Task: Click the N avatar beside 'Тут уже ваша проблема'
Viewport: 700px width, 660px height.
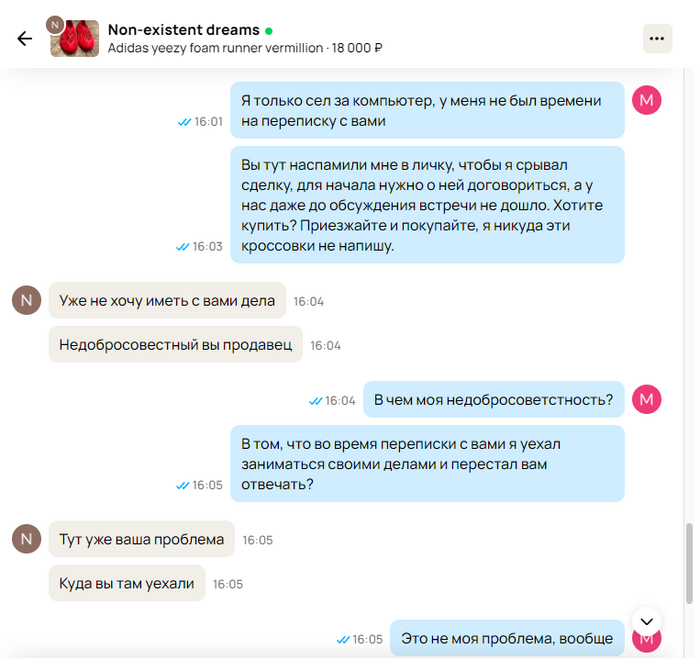Action: click(26, 539)
